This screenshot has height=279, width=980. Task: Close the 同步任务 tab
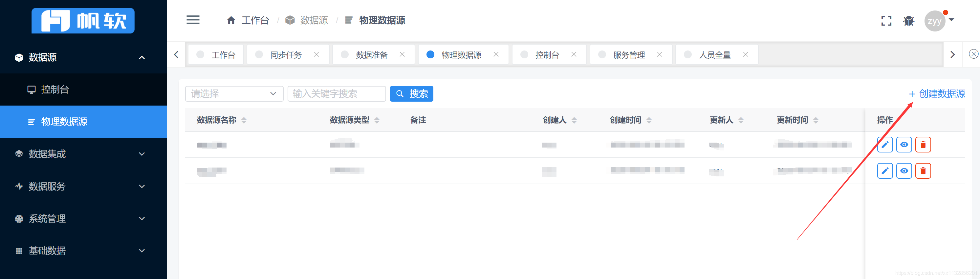point(316,54)
